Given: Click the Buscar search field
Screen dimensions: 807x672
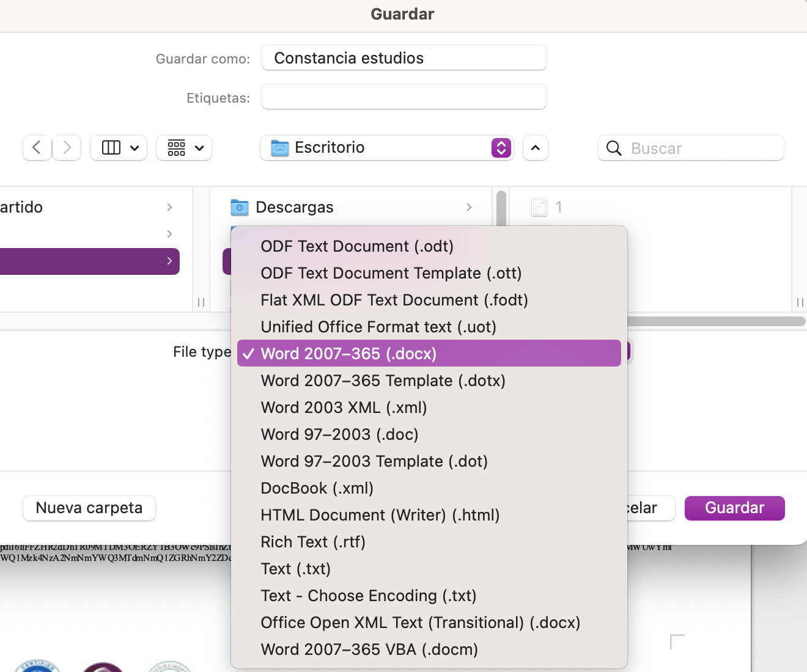Looking at the screenshot, I should [691, 148].
